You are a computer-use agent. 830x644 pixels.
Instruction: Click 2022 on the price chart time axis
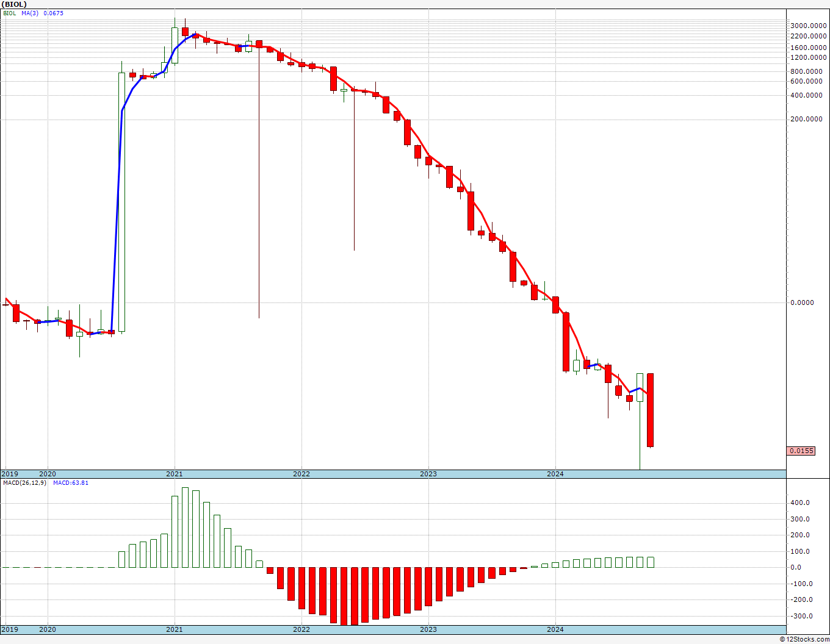(x=301, y=474)
